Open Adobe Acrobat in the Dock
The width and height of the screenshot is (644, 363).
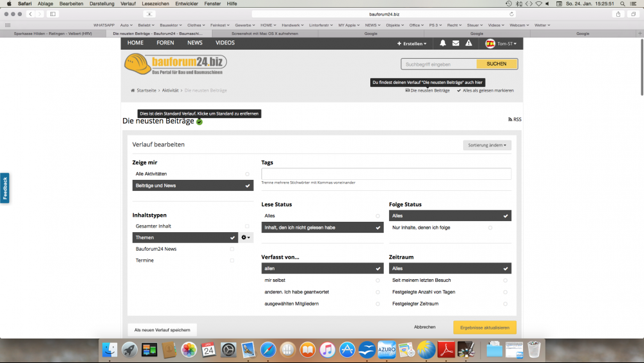pyautogui.click(x=446, y=350)
